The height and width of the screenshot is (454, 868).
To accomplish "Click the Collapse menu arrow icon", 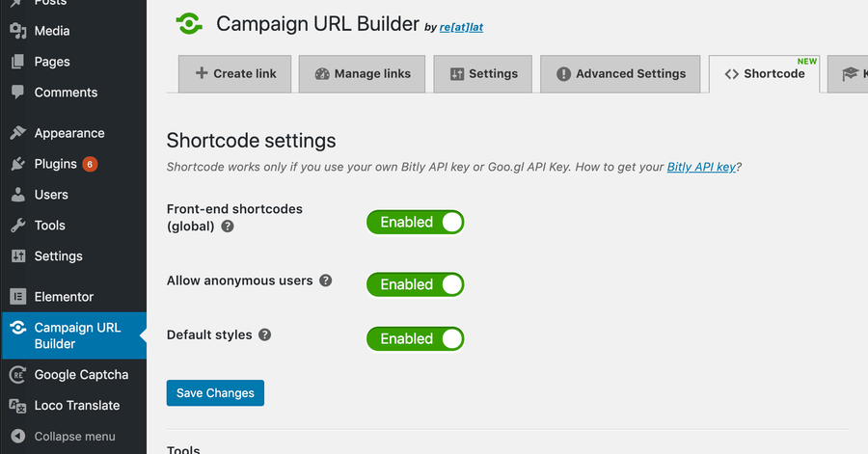I will click(17, 437).
